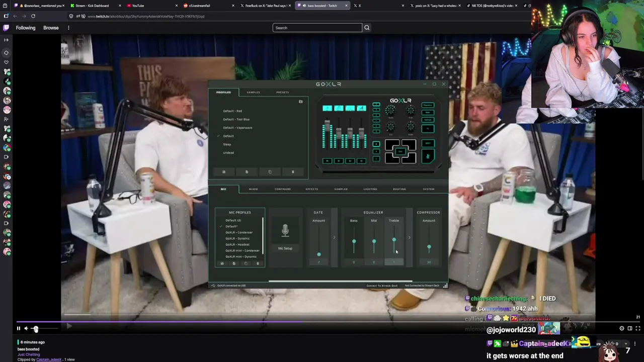
Task: Open the Mixer tab
Action: tap(253, 189)
